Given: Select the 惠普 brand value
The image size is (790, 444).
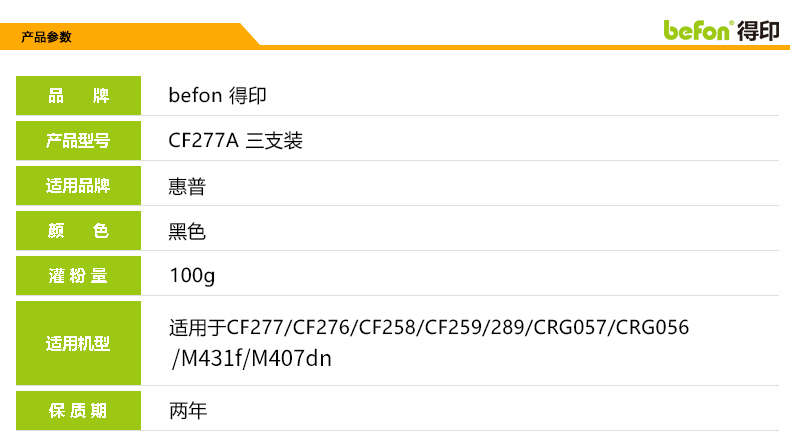Looking at the screenshot, I should (x=187, y=186).
